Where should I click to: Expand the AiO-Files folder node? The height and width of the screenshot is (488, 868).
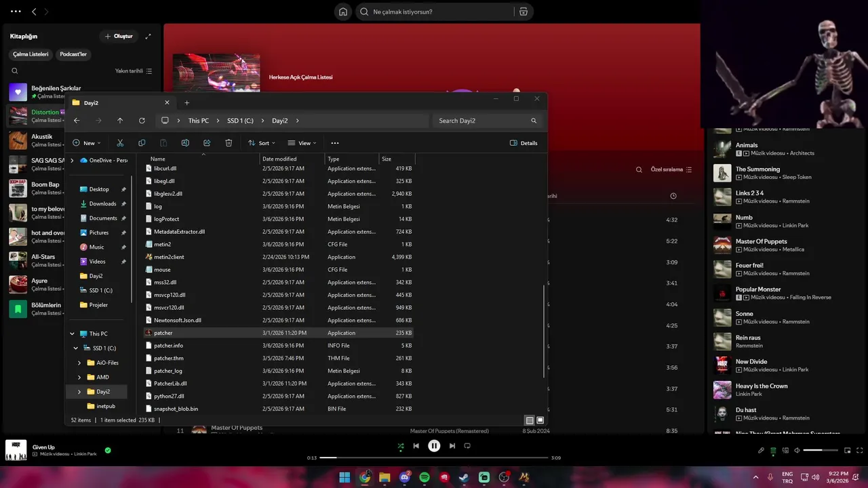(79, 363)
